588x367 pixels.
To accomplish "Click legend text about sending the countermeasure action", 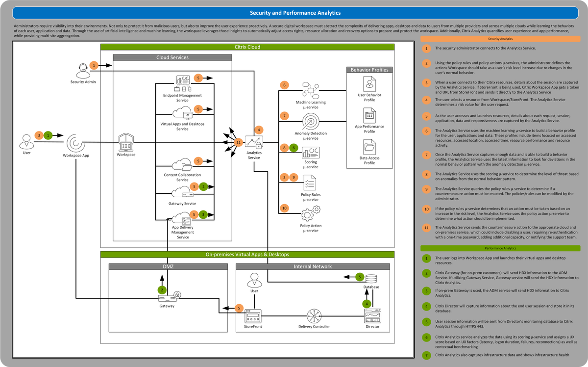I will (x=505, y=232).
